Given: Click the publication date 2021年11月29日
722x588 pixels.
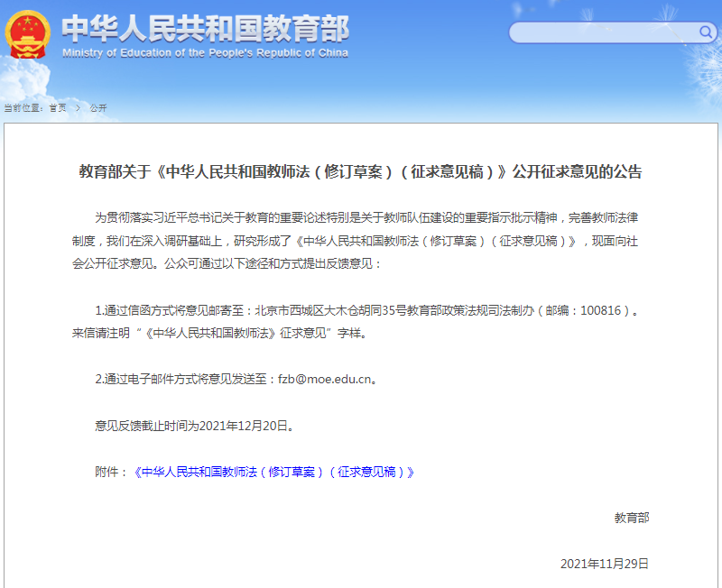Looking at the screenshot, I should click(x=605, y=564).
